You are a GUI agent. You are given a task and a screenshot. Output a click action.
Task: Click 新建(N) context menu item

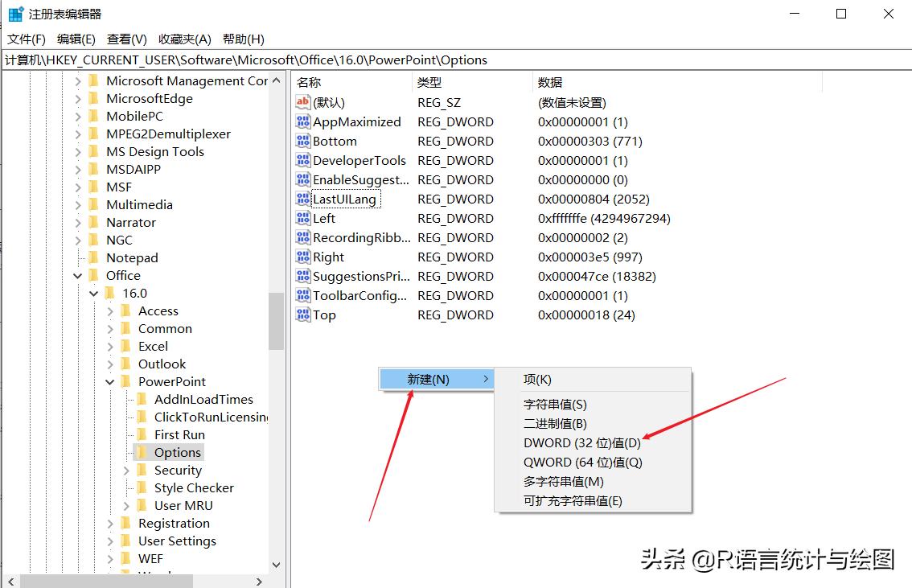(x=437, y=379)
